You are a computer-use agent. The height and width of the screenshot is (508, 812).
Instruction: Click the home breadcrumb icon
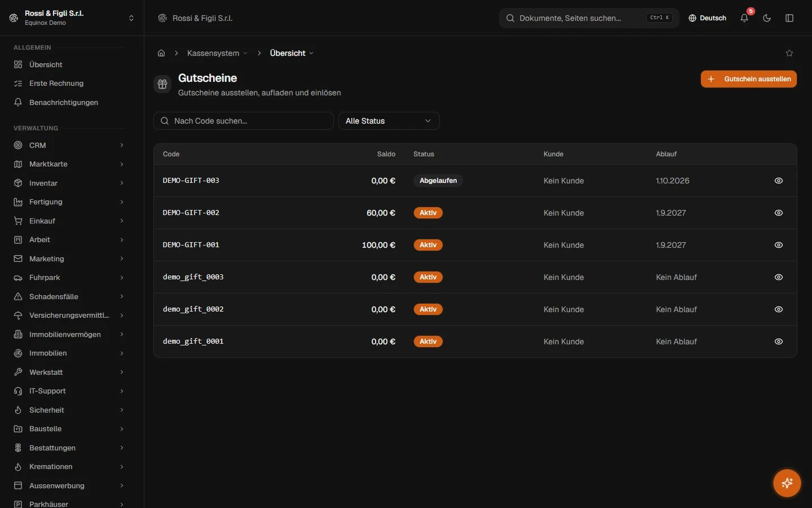pyautogui.click(x=161, y=53)
